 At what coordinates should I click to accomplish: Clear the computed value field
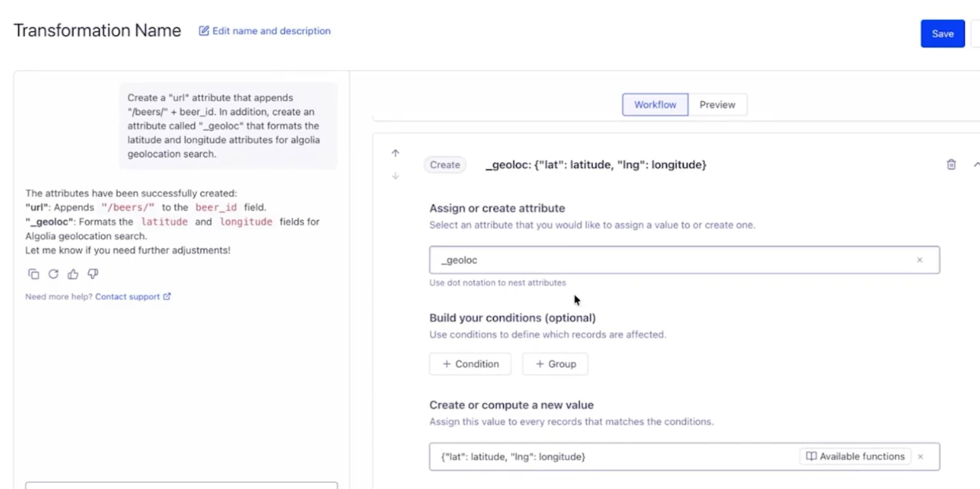[x=920, y=457]
